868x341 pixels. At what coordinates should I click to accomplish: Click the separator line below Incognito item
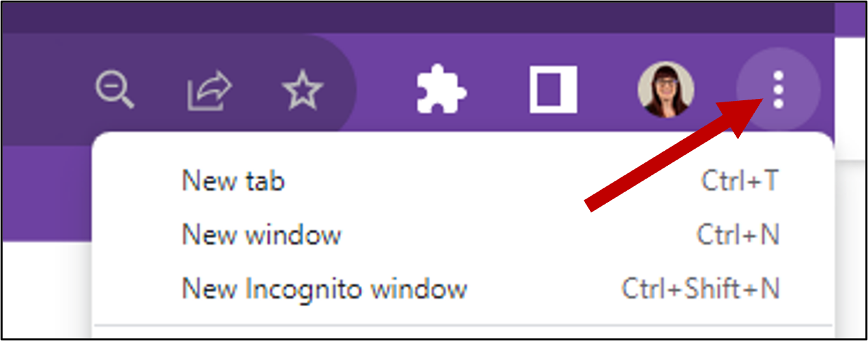pos(462,325)
